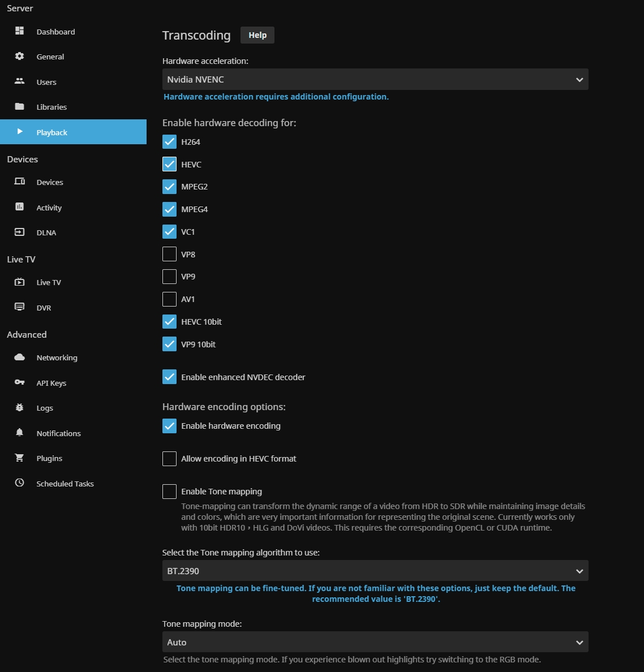Open Users via people icon
This screenshot has height=672, width=644.
[19, 81]
